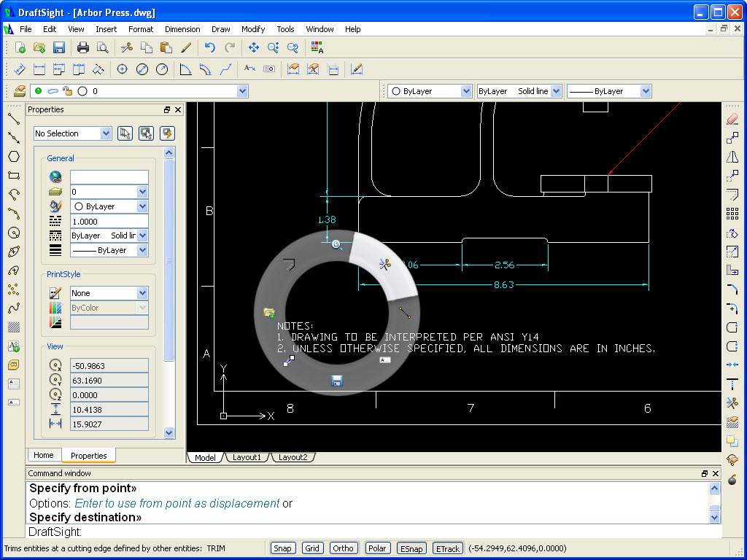Activate the Pan tool in the toolbar
The height and width of the screenshot is (560, 747).
tap(253, 47)
